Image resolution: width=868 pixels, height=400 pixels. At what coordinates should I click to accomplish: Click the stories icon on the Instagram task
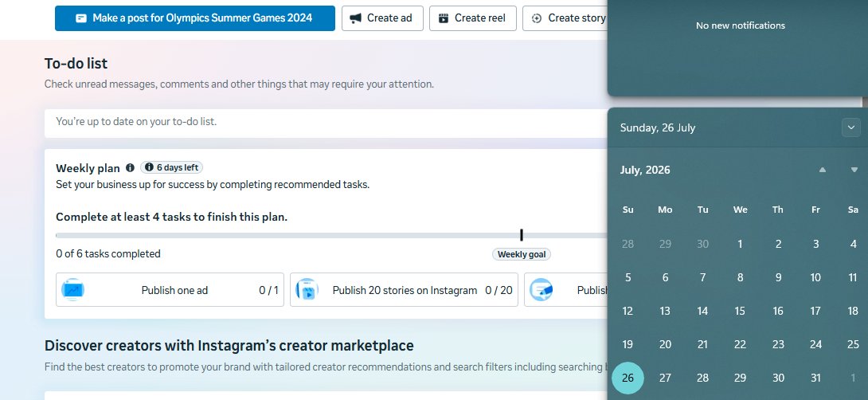coord(307,290)
